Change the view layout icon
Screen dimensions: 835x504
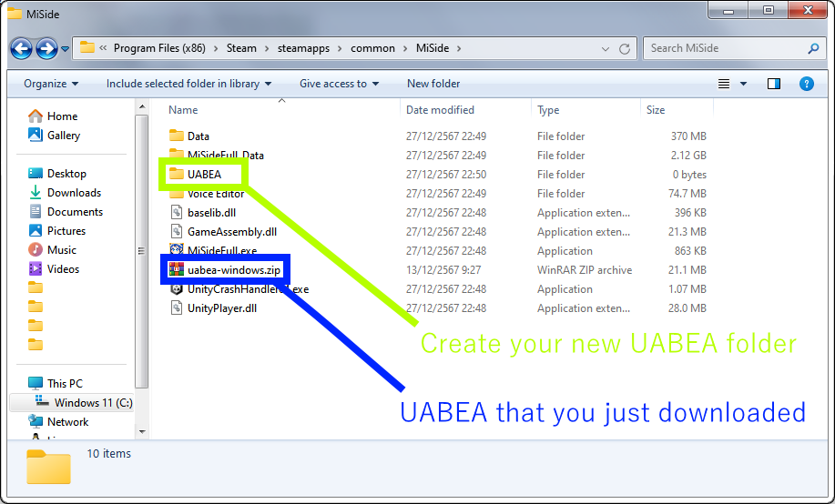(x=724, y=84)
